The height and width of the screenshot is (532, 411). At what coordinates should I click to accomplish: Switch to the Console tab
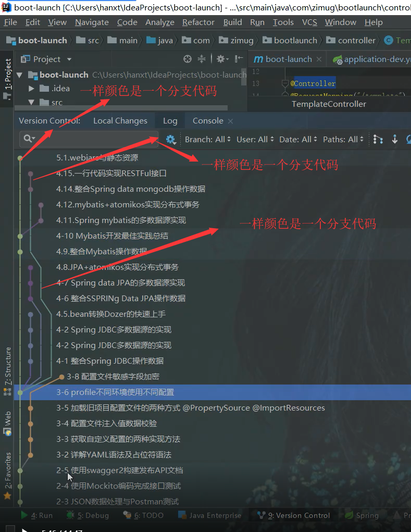tap(208, 121)
